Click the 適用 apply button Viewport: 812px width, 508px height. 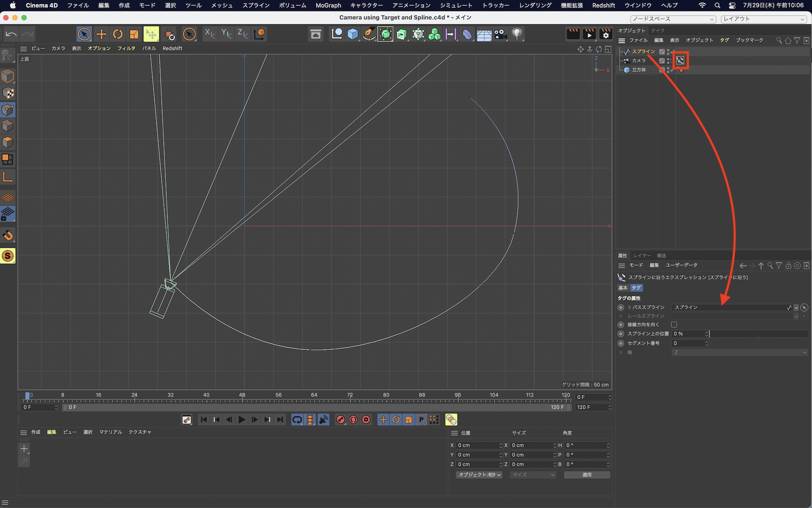587,475
